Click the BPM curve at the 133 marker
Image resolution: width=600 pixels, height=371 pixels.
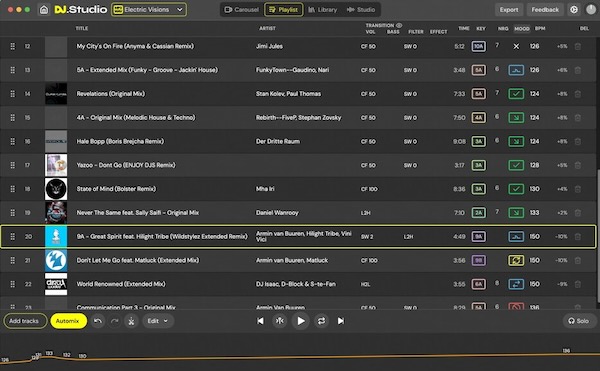tap(49, 353)
